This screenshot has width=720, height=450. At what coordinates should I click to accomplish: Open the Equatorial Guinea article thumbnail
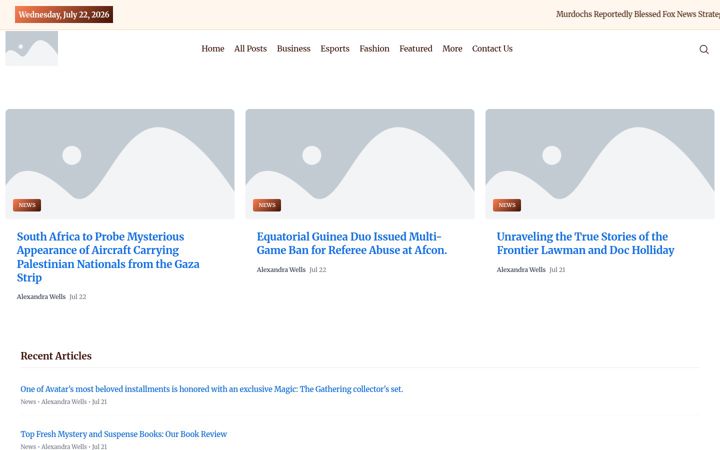(360, 164)
